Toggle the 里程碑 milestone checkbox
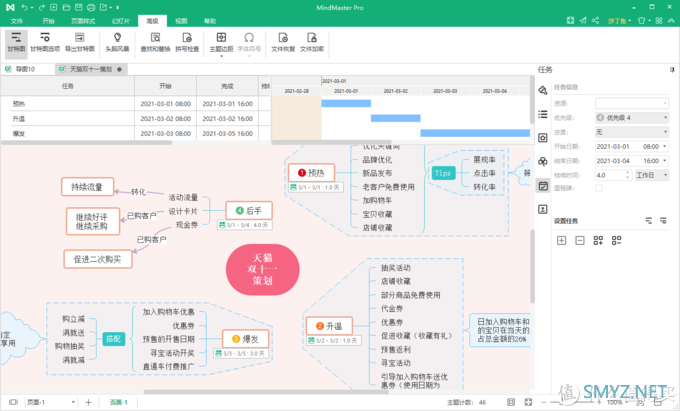The image size is (680, 411). [598, 188]
